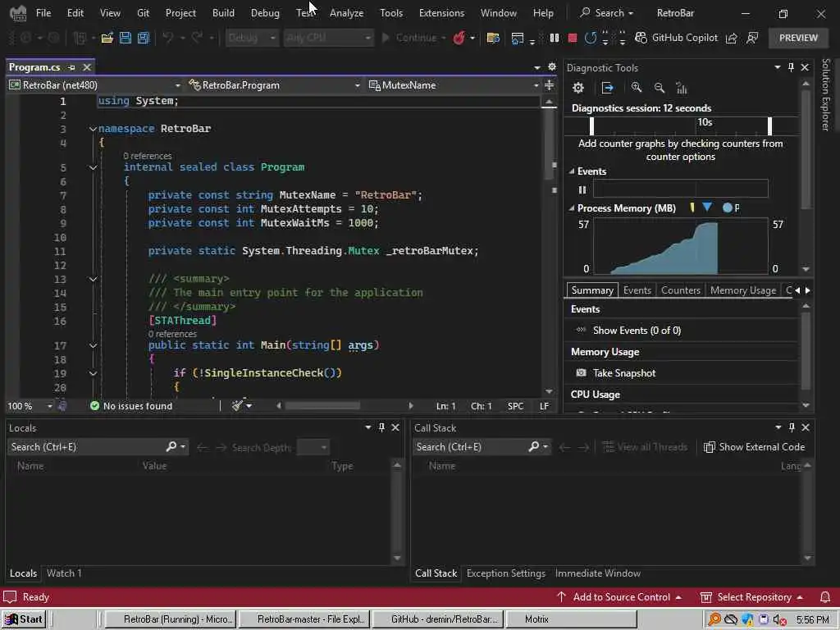840x630 pixels.
Task: Click the Hot Reload flame icon
Action: pyautogui.click(x=459, y=38)
